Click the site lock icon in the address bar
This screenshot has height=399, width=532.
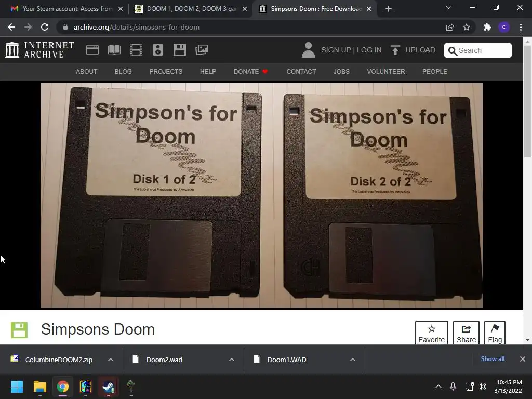tap(65, 27)
